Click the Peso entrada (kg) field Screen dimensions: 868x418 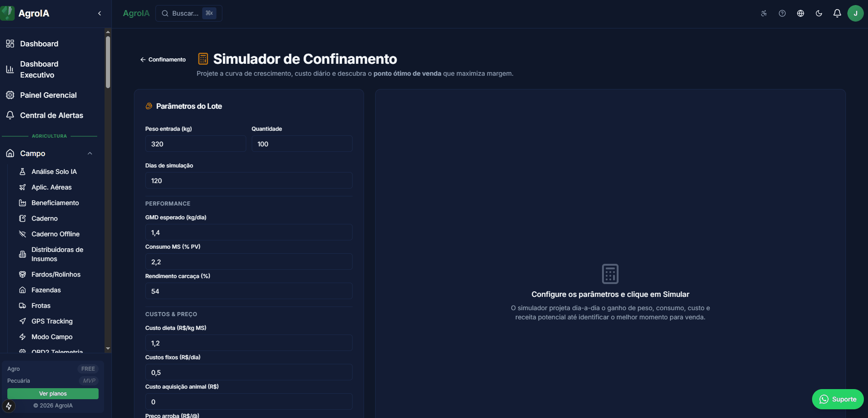pos(196,144)
